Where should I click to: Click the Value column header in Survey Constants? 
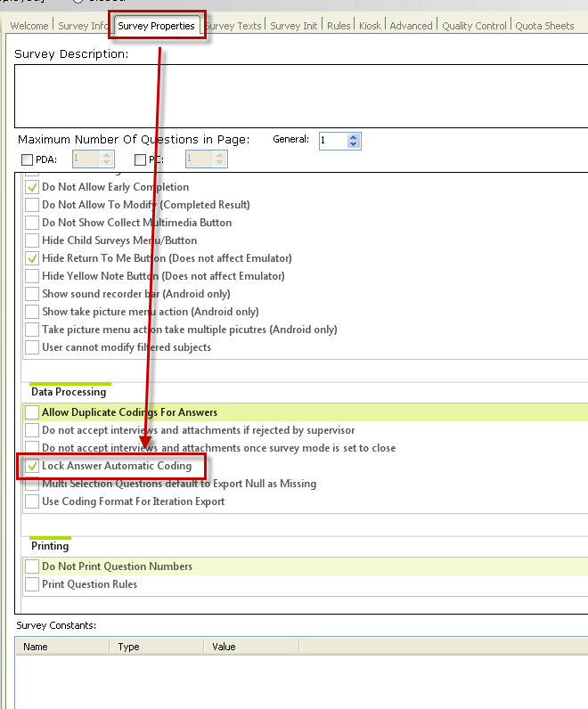251,647
